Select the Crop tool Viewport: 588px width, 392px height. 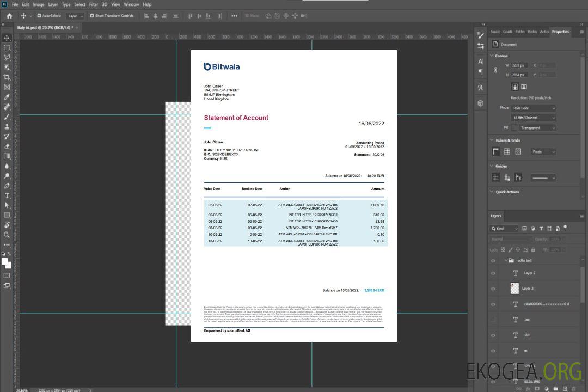click(7, 77)
